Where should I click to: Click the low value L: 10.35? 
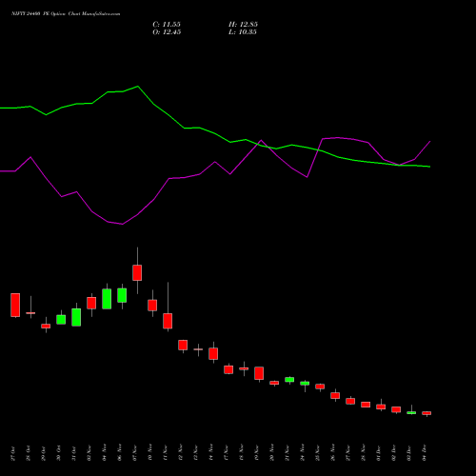(x=243, y=32)
